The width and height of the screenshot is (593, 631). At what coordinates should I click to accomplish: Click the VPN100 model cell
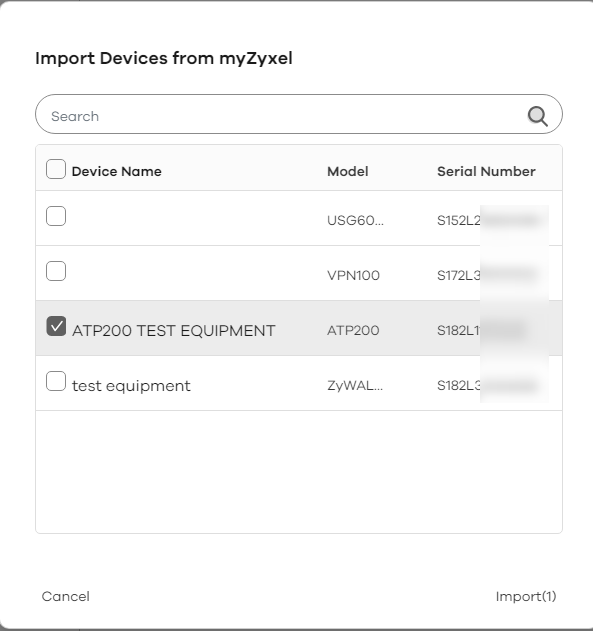tap(353, 275)
